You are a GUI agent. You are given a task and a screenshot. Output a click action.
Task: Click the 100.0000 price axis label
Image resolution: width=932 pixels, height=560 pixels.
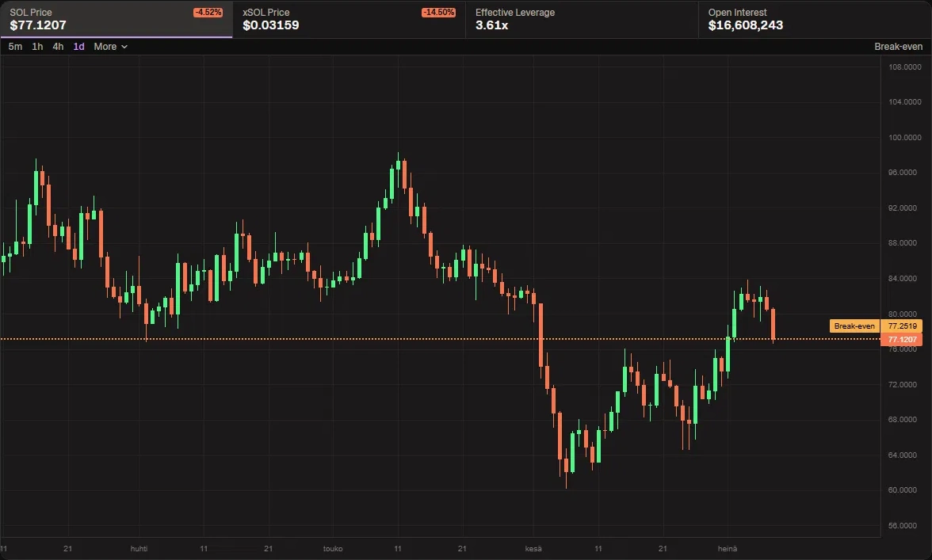coord(905,137)
